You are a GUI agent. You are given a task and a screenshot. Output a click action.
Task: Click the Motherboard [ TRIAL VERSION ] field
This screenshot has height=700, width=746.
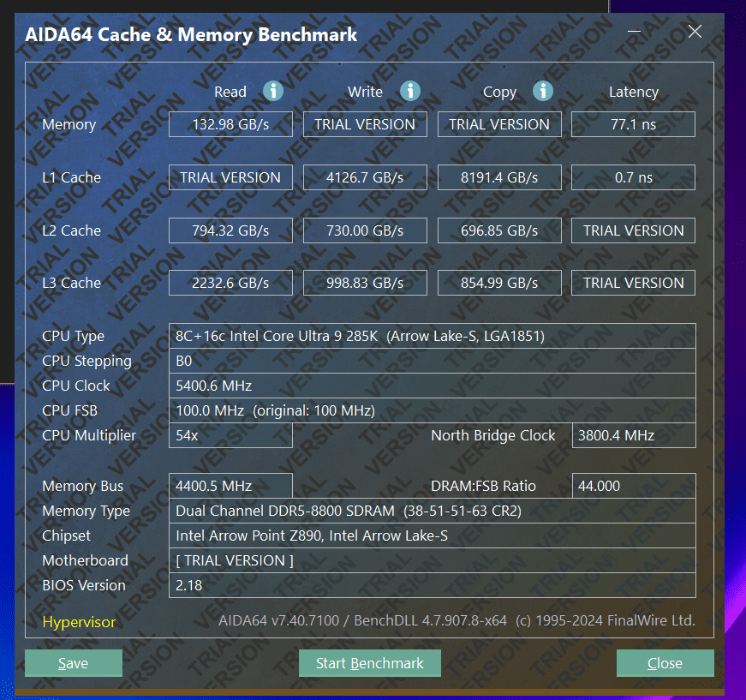click(432, 560)
